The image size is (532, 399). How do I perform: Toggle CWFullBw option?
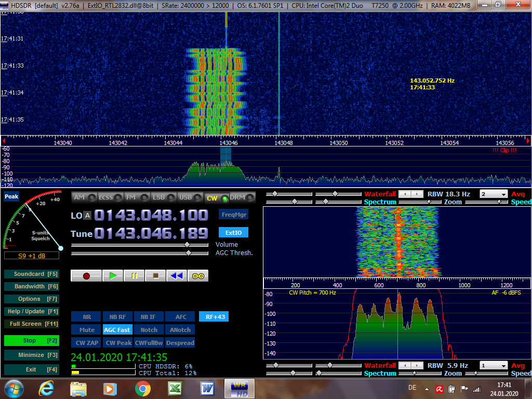(149, 343)
